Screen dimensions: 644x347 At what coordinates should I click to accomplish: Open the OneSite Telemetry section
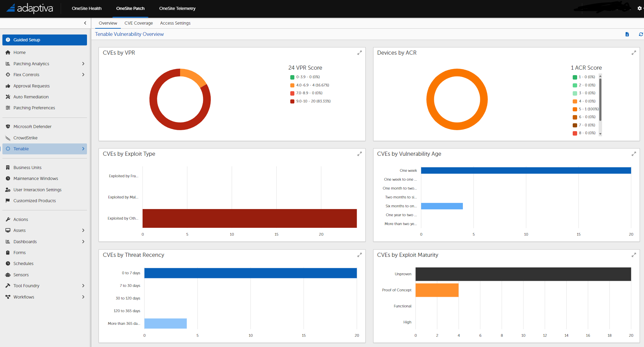(177, 9)
